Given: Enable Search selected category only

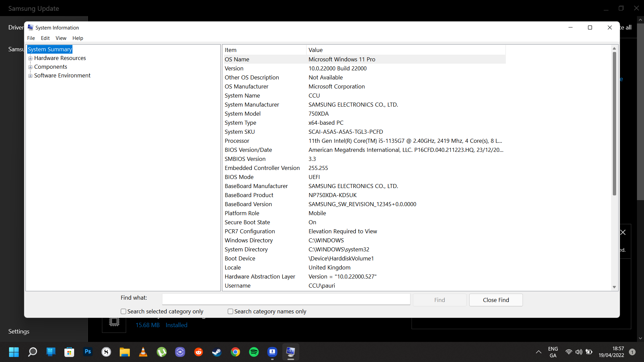Looking at the screenshot, I should click(123, 311).
